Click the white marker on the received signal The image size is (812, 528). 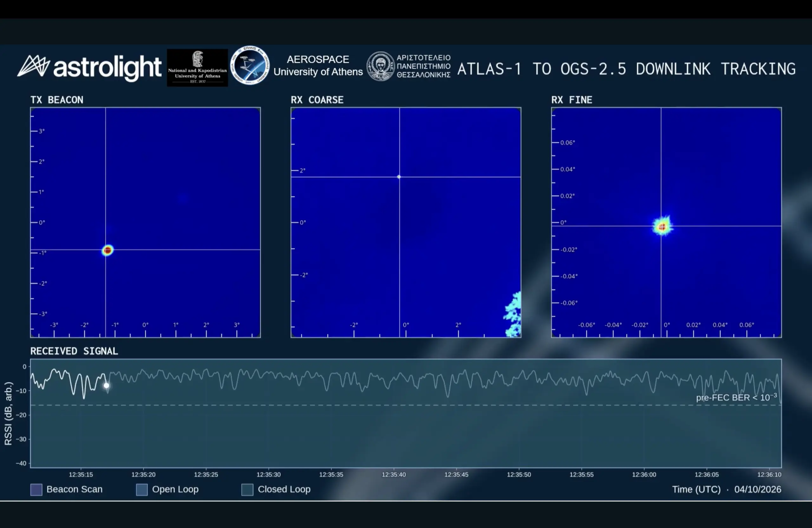(107, 385)
